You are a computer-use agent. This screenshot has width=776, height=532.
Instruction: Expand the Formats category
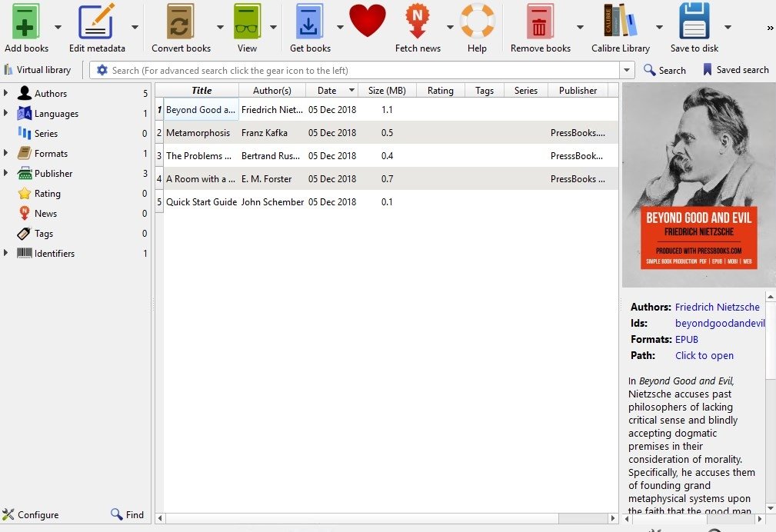click(x=5, y=153)
